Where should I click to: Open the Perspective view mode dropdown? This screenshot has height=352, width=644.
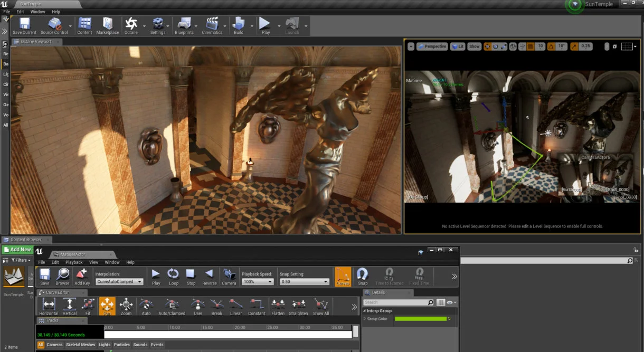click(432, 46)
